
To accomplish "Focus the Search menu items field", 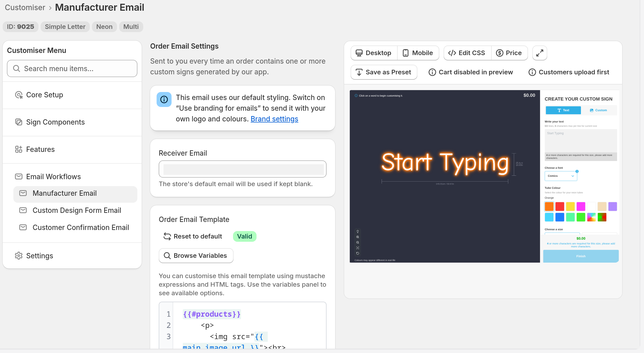I will [72, 69].
